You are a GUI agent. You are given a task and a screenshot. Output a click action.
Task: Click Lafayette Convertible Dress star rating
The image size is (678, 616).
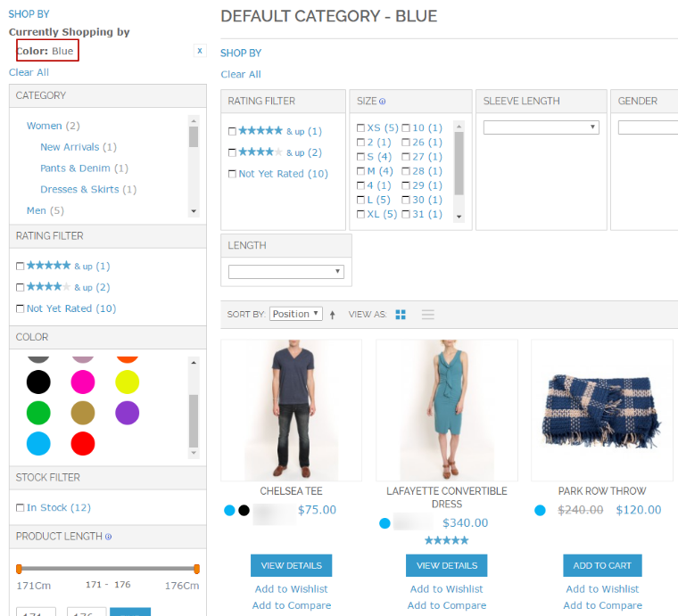pos(446,540)
